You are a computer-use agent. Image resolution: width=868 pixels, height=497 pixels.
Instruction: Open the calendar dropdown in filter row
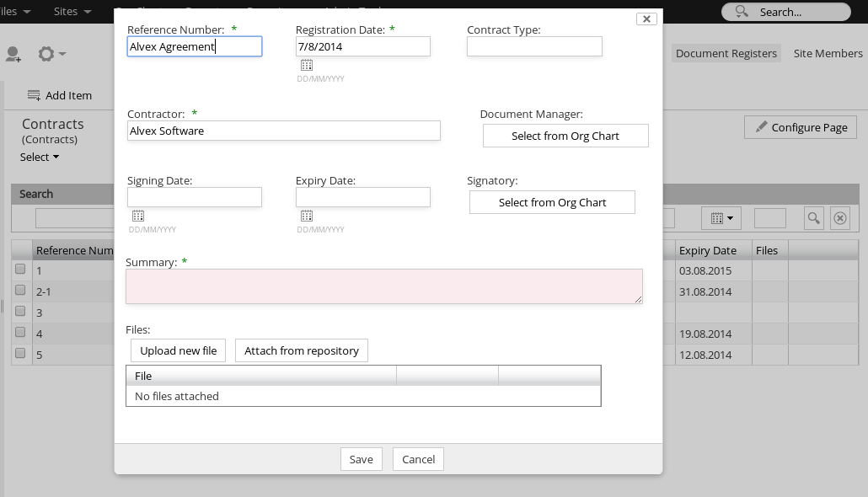pos(721,218)
